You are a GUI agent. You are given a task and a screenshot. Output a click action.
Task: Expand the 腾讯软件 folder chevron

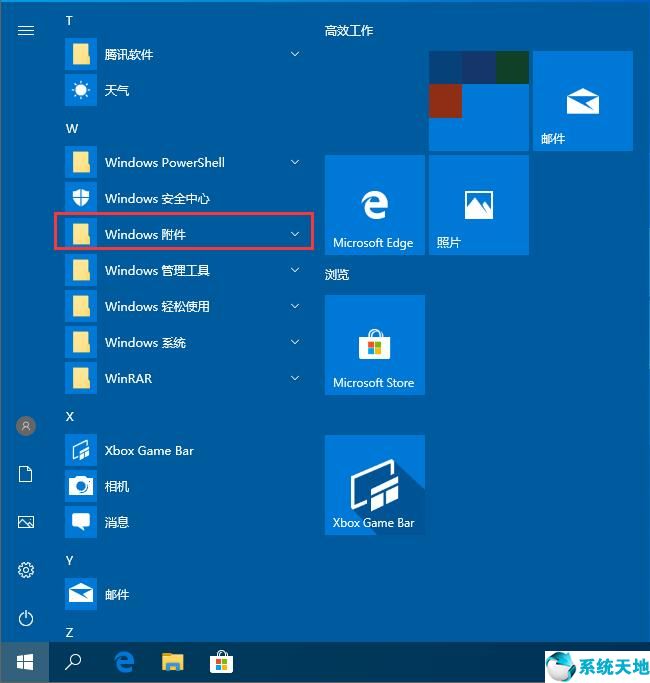pyautogui.click(x=295, y=54)
